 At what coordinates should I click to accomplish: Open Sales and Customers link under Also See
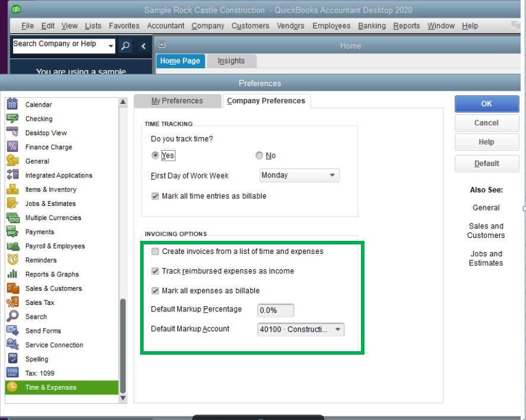486,231
